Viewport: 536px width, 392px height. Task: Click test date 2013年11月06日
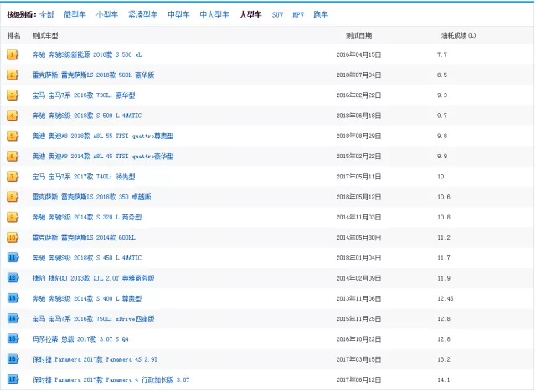click(358, 299)
